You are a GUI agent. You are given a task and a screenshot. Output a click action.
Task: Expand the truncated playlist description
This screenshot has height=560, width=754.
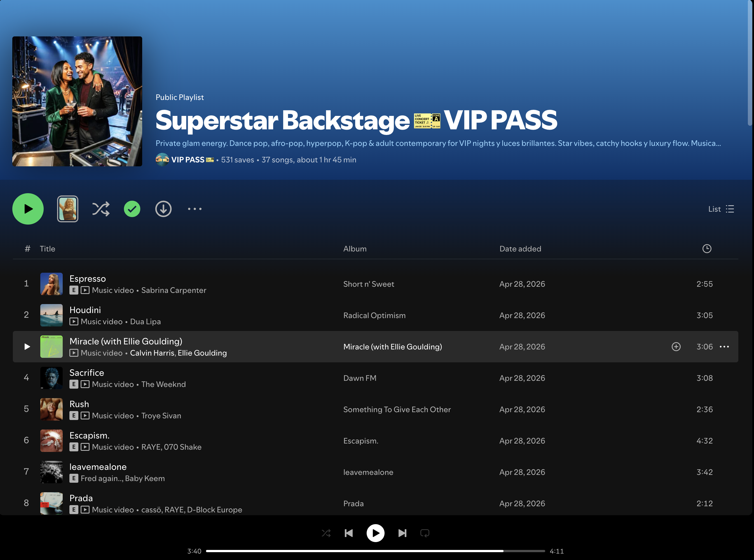click(438, 143)
